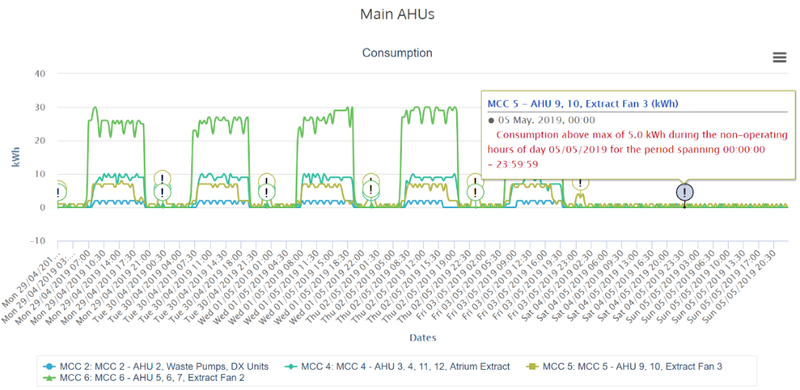Viewport: 800px width, 390px height.
Task: Click tooltip heading 'MCC 5 – AHU 9, 10, Extract Fan 3 (kWh)'
Action: (583, 104)
